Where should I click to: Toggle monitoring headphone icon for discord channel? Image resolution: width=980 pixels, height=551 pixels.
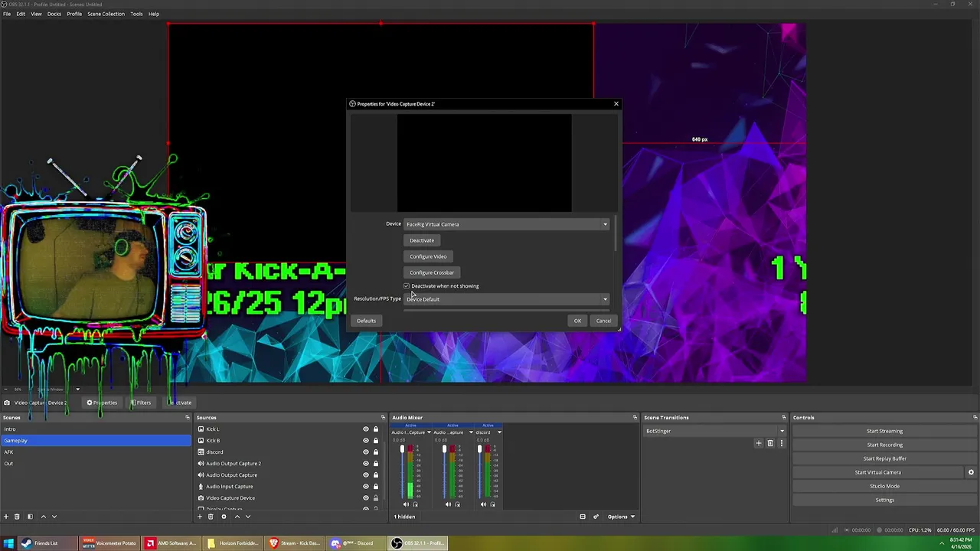tap(492, 504)
